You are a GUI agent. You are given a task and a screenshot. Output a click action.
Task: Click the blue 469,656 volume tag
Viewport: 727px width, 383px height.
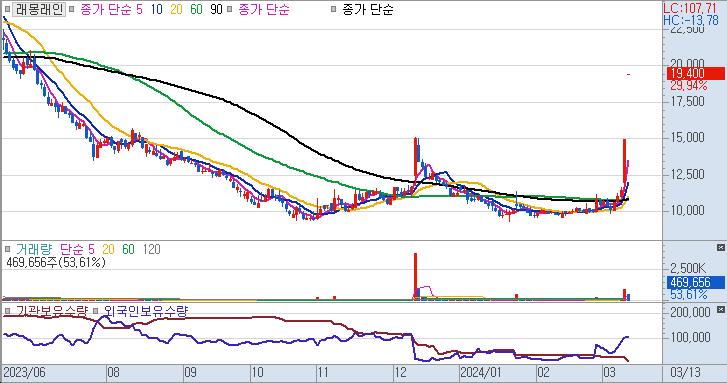click(695, 282)
